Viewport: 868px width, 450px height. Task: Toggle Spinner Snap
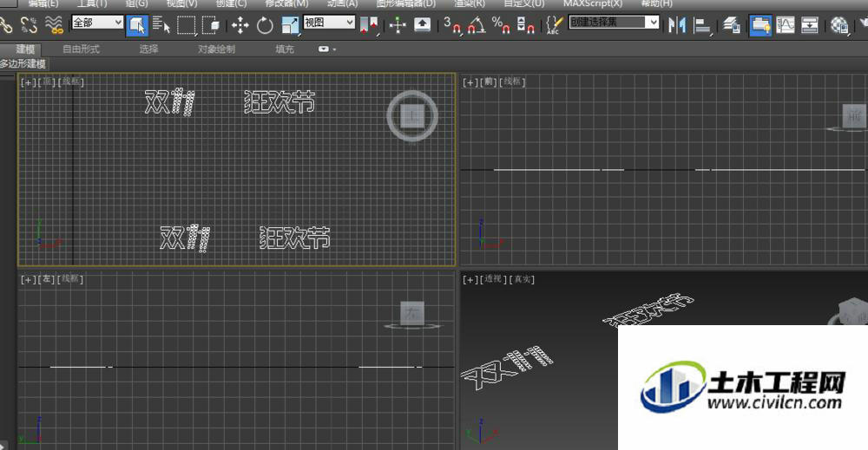[525, 25]
